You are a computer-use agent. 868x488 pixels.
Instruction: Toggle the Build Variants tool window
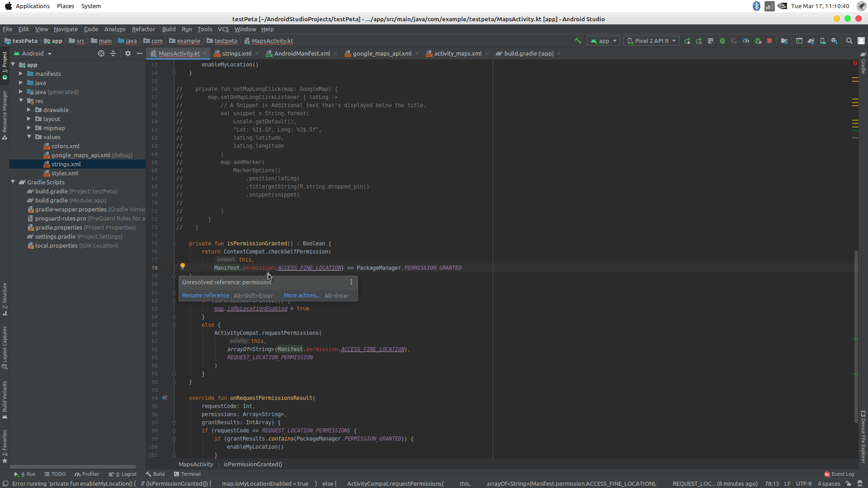[5, 400]
